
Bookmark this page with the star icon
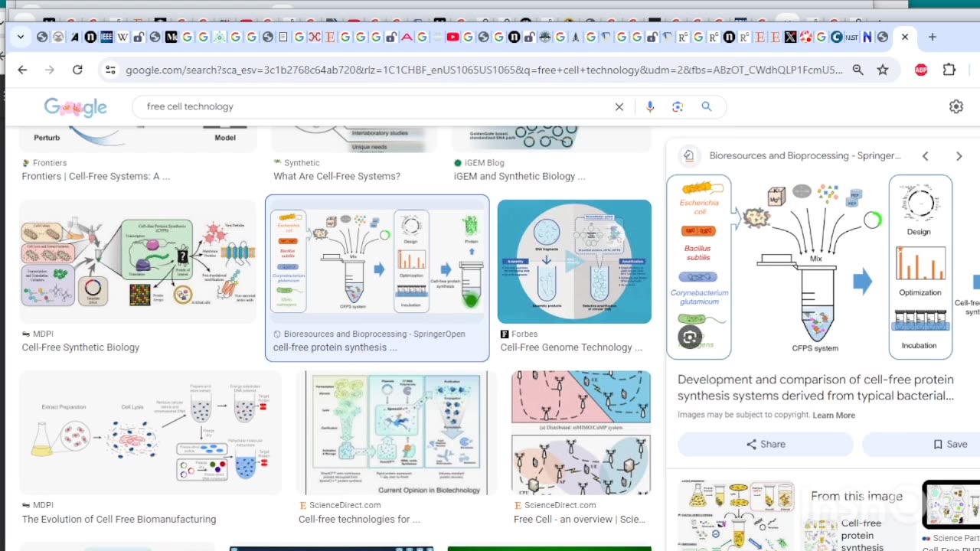click(x=883, y=70)
